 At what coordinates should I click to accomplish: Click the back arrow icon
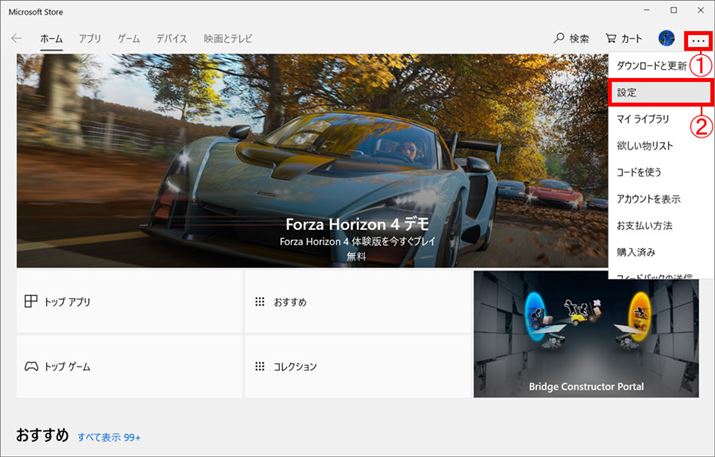click(16, 39)
